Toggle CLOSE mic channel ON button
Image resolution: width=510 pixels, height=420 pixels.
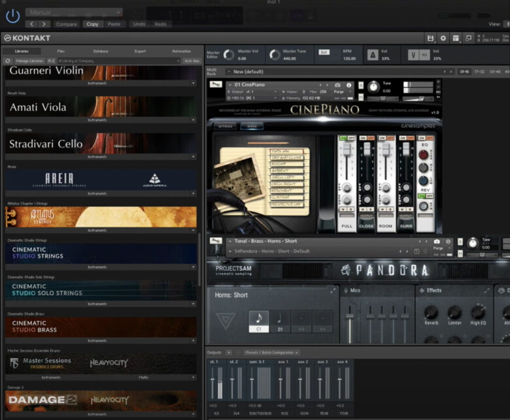click(x=363, y=138)
